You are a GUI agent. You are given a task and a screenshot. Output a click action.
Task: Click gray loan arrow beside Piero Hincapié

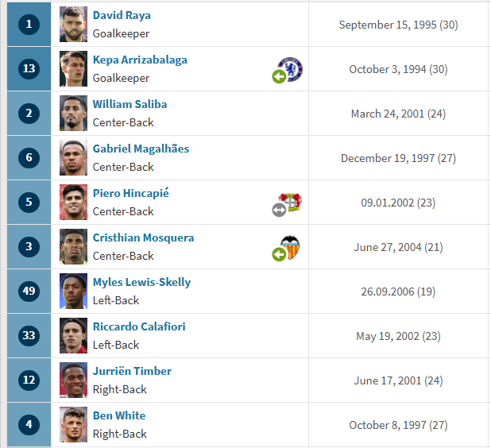pos(279,210)
